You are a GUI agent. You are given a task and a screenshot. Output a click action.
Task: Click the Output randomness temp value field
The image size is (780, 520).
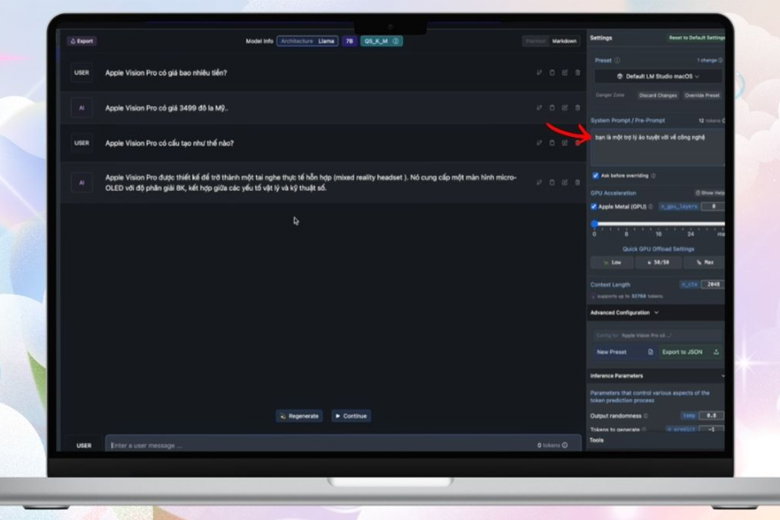tap(711, 416)
